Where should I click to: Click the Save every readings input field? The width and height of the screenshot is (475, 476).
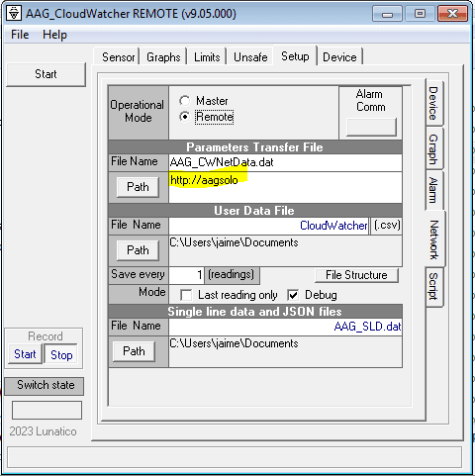(186, 275)
